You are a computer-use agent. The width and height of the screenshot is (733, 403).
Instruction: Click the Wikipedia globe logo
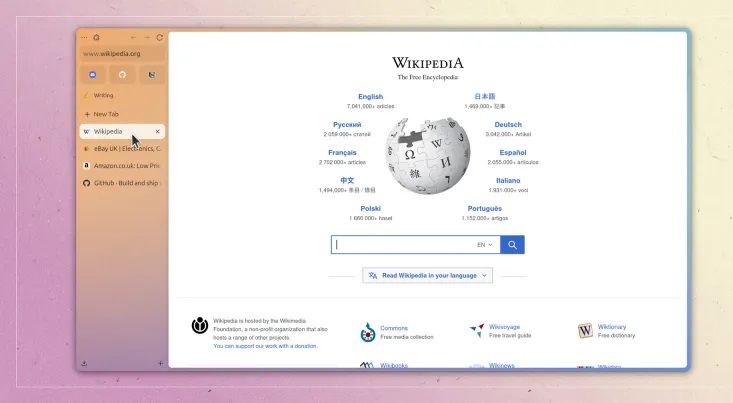pos(427,156)
